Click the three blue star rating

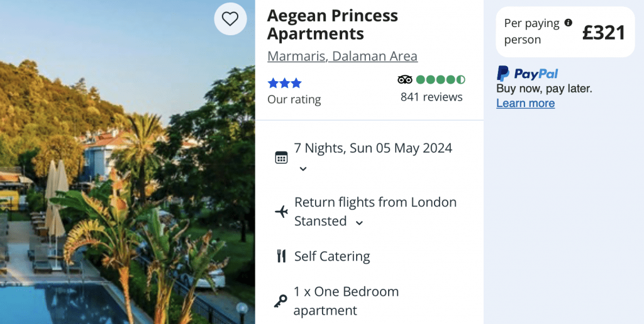tap(284, 83)
